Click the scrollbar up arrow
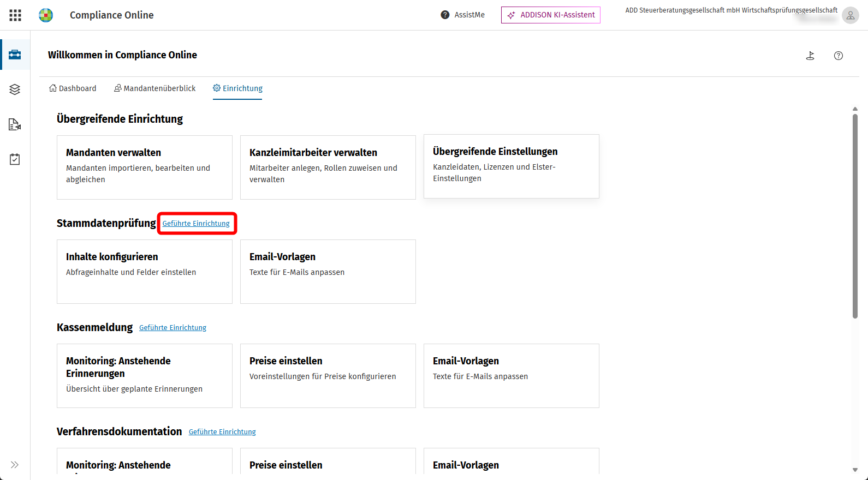The width and height of the screenshot is (868, 480). [855, 109]
